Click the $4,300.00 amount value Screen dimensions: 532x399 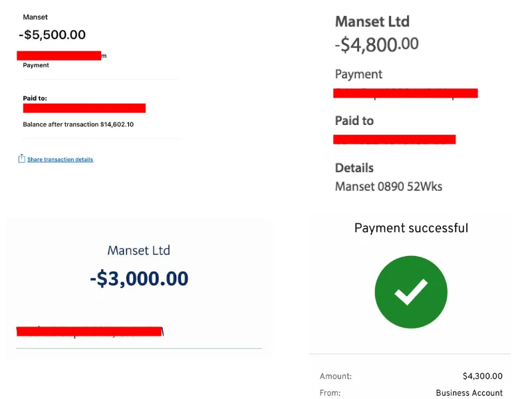pos(482,376)
